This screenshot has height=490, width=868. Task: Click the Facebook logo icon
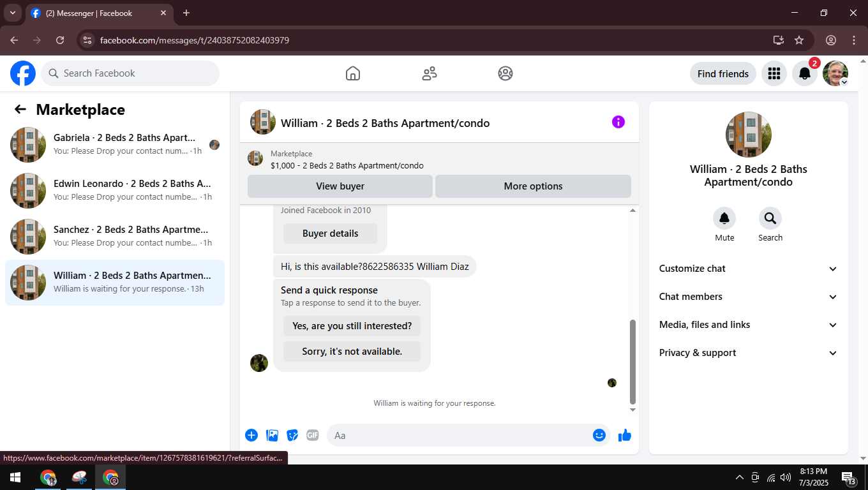tap(23, 73)
